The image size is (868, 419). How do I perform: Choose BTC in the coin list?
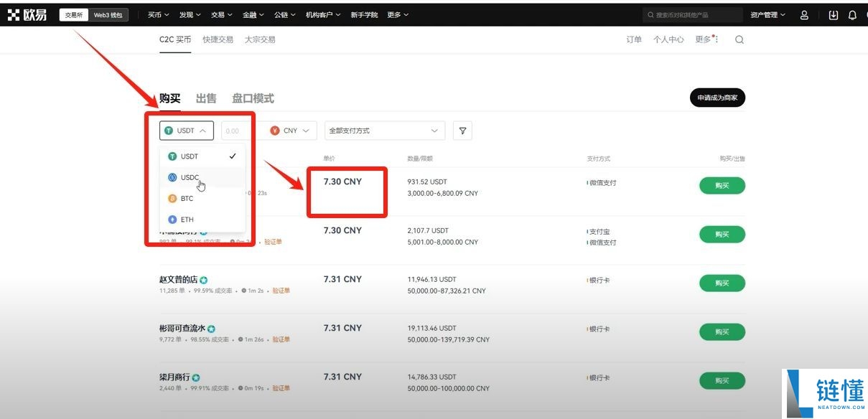(x=202, y=199)
